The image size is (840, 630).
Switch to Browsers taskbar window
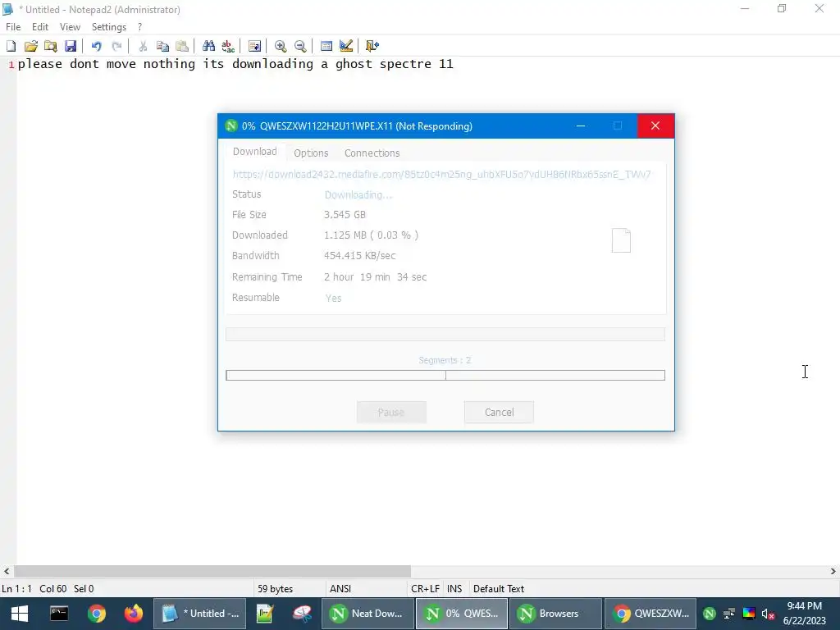(555, 614)
